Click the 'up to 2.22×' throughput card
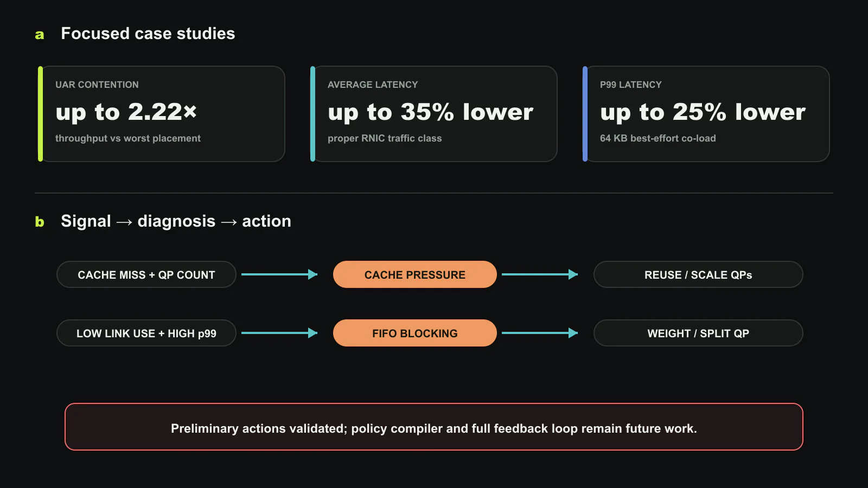868x488 pixels. (162, 114)
